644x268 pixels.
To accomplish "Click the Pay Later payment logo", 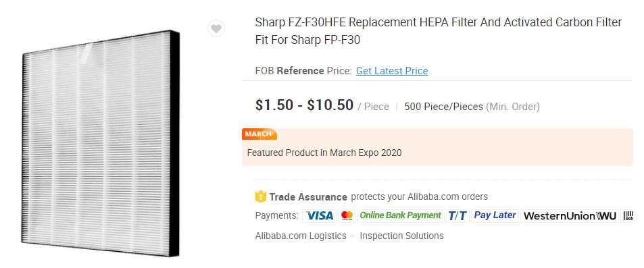I will pos(495,215).
